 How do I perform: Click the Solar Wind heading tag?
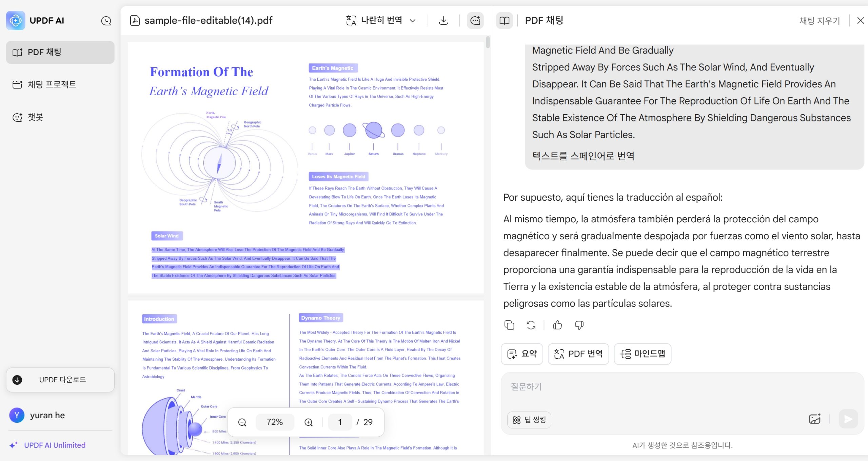(167, 236)
